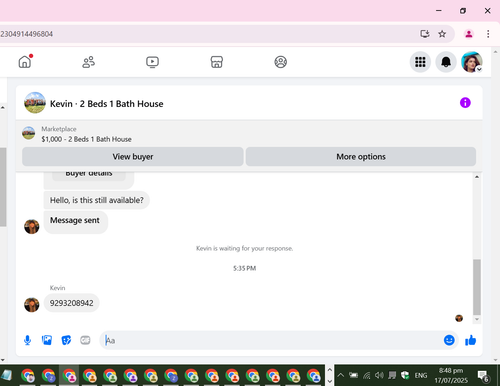Open the notifications bell

pos(446,62)
